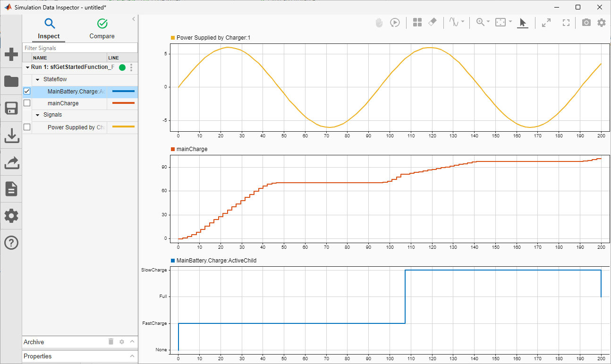Click the orange mainCharge line color swatch

click(123, 103)
